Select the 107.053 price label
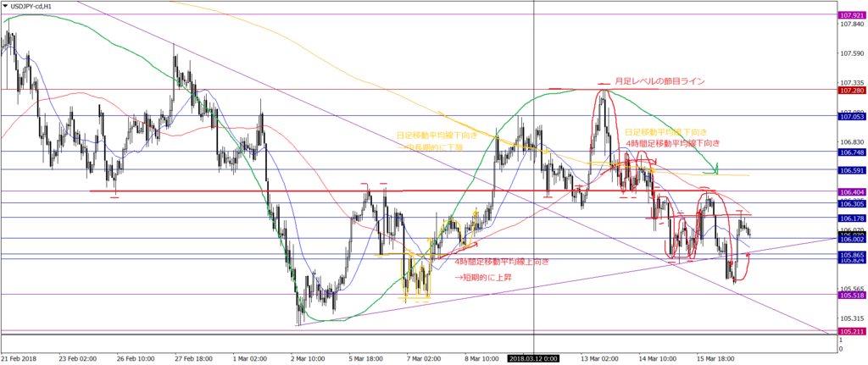868x365 pixels. click(x=853, y=116)
